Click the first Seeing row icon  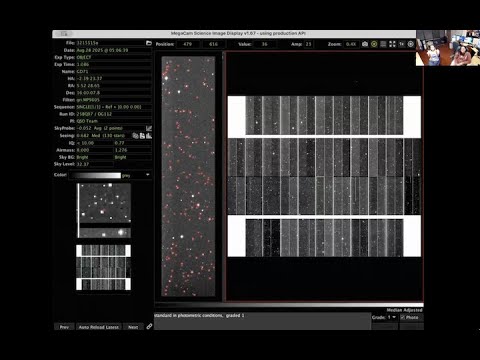pos(135,136)
